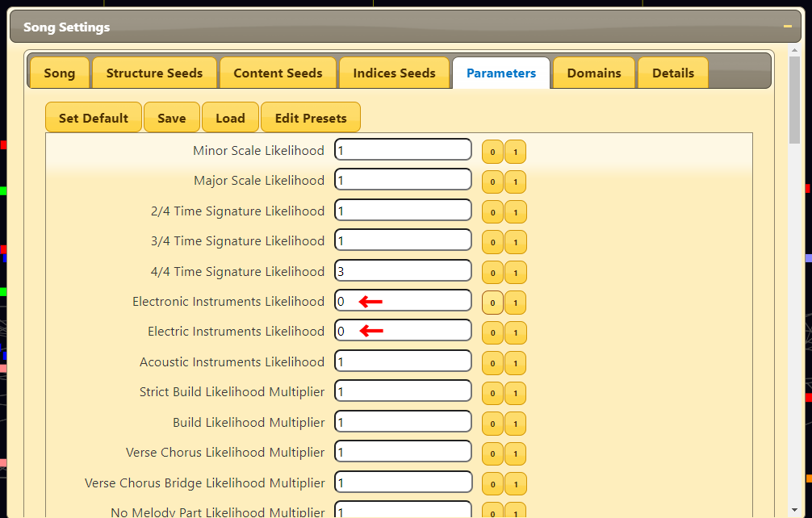Open the Structure Seeds tab
The width and height of the screenshot is (812, 518).
(x=154, y=73)
